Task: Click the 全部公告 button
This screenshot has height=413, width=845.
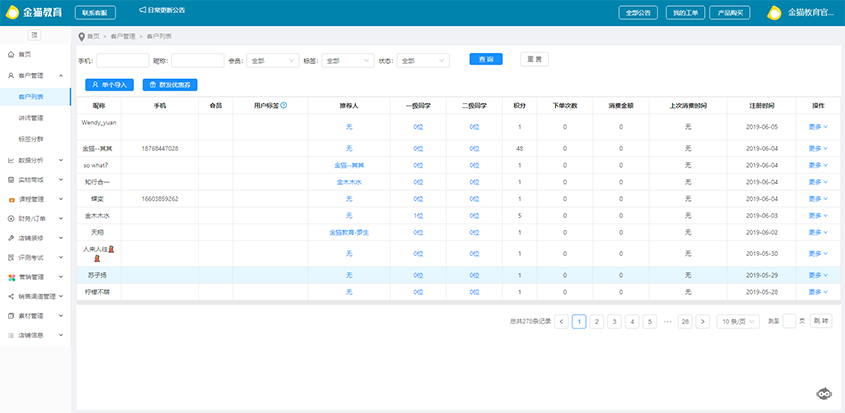Action: click(638, 13)
